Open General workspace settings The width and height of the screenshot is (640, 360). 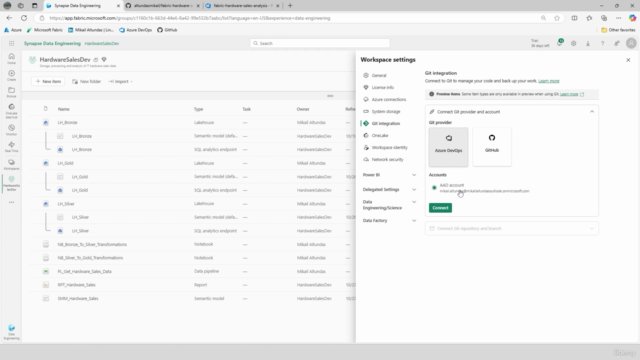coord(378,76)
